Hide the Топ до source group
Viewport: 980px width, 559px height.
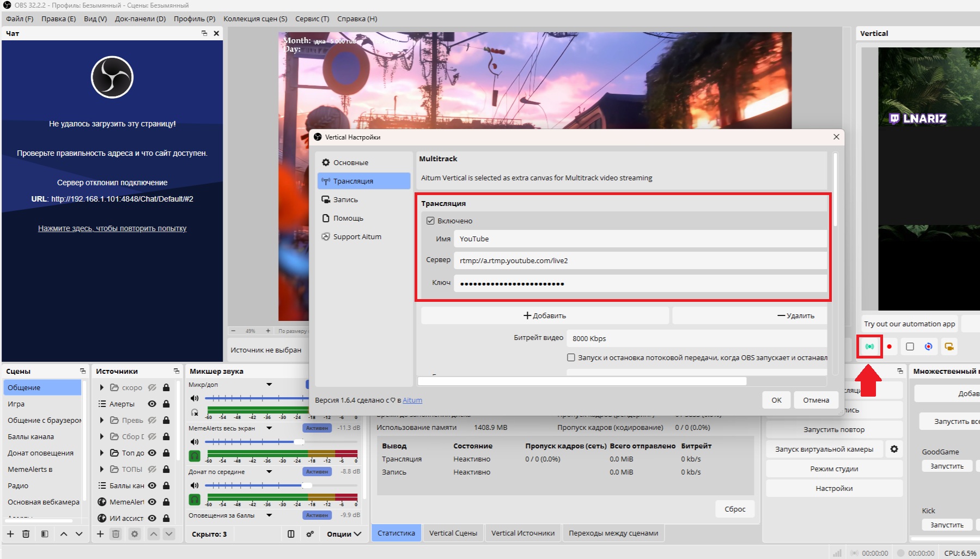(152, 453)
